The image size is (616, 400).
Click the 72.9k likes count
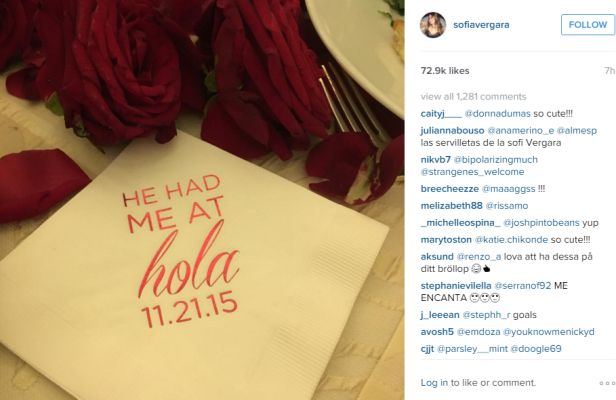point(445,71)
